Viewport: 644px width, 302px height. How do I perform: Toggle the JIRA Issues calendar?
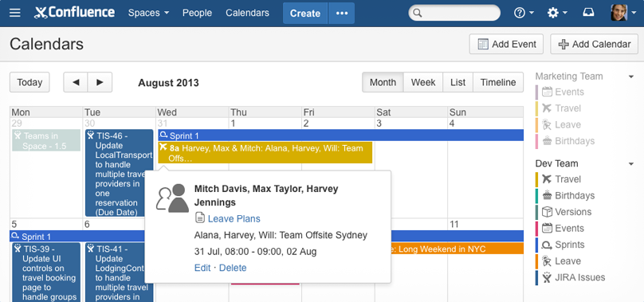571,278
